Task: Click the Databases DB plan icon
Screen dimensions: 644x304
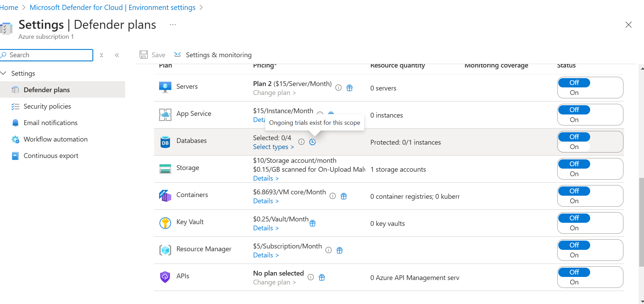Action: 165,142
